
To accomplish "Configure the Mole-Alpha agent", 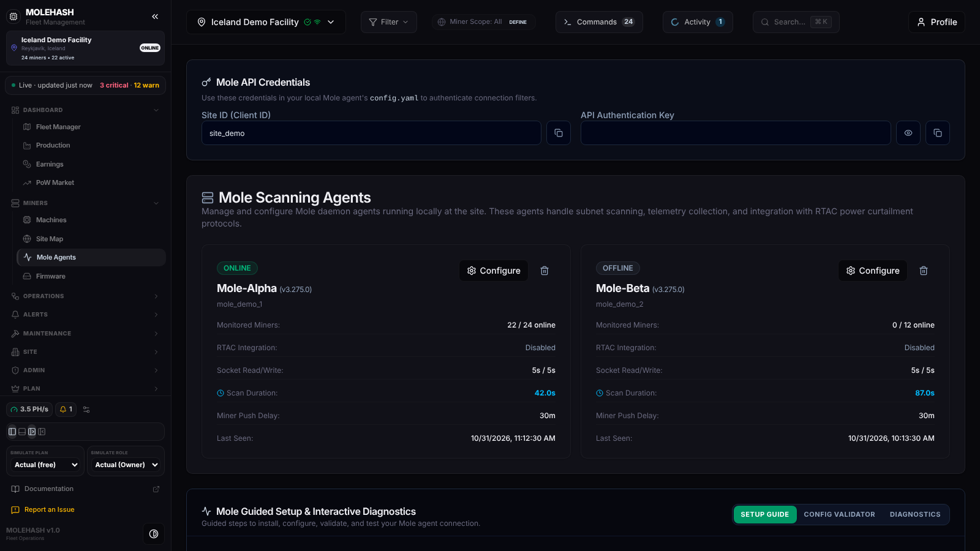I will tap(494, 271).
